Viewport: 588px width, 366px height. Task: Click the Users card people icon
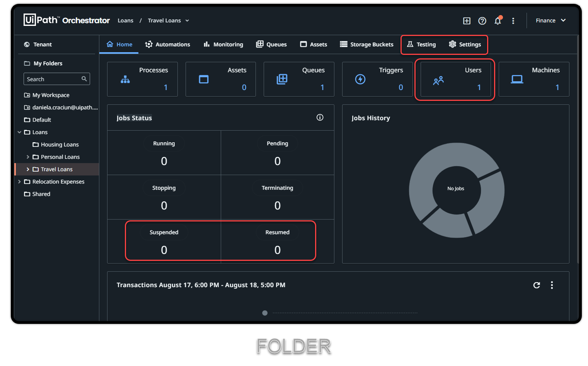(438, 80)
